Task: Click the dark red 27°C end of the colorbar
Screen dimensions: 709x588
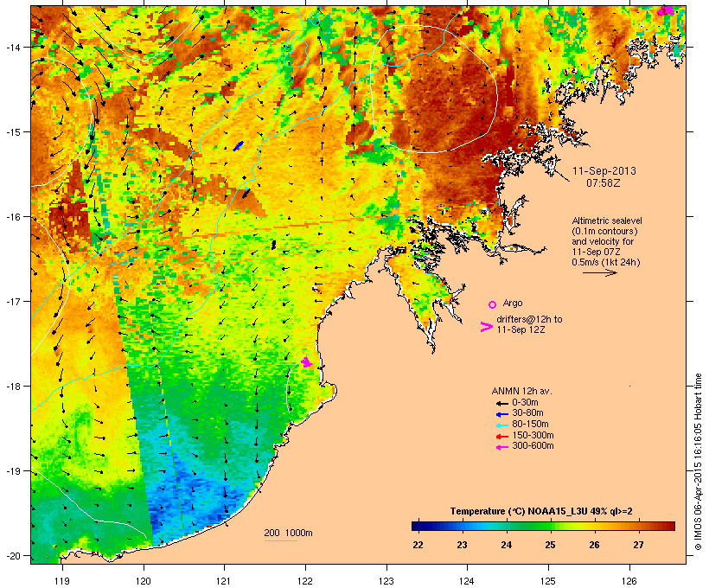Action: (x=668, y=526)
